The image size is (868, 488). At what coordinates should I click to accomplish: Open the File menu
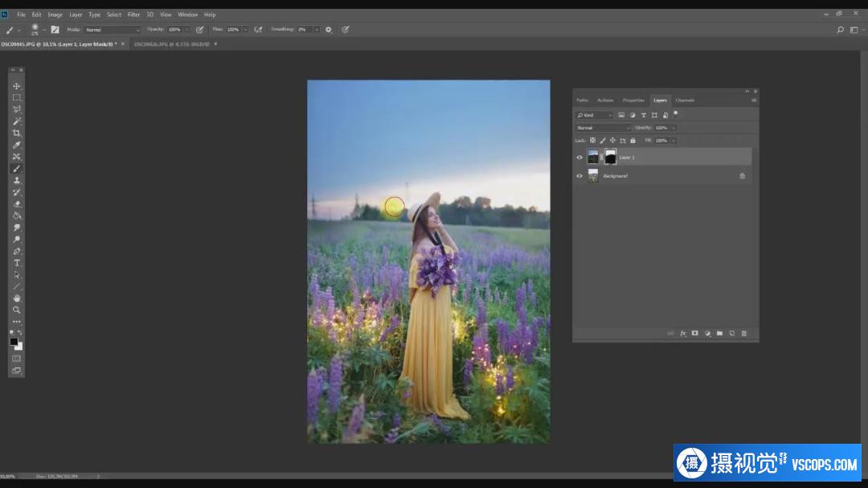(21, 15)
